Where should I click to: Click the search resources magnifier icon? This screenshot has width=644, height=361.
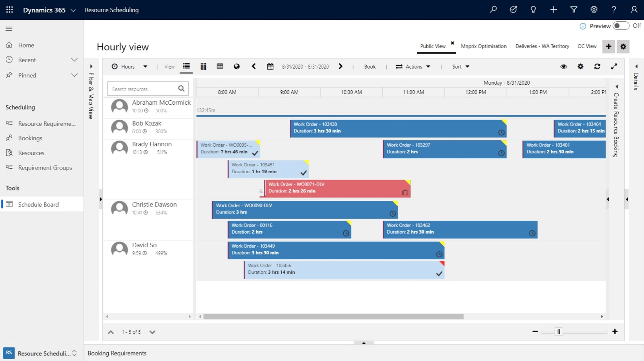[x=181, y=88]
